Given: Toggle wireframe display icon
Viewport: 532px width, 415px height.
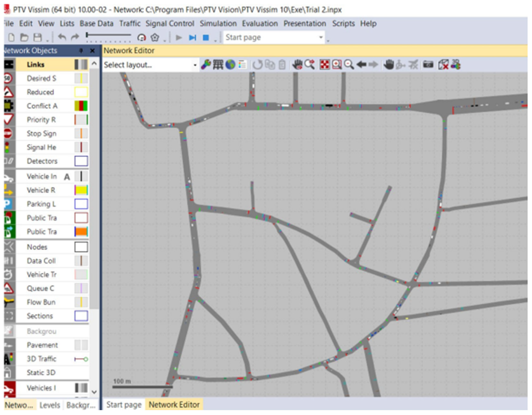Looking at the screenshot, I should (218, 65).
